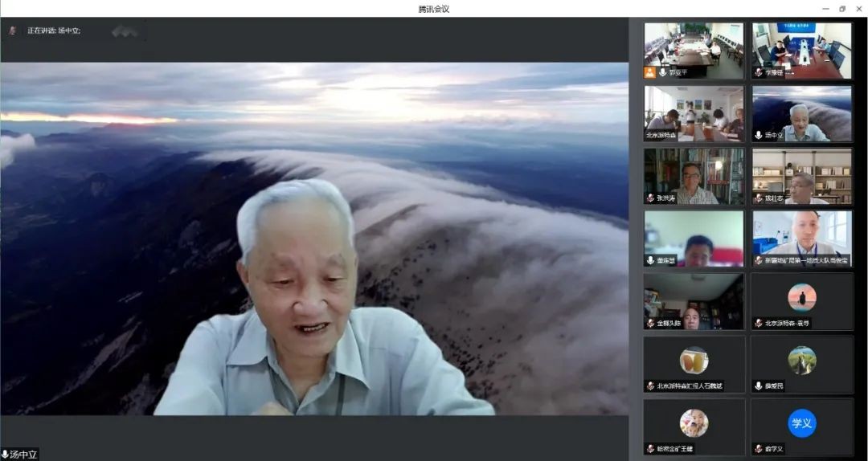The width and height of the screenshot is (868, 461).
Task: Click microphone icon on bottom-left 汤中立 name label
Action: 5,455
